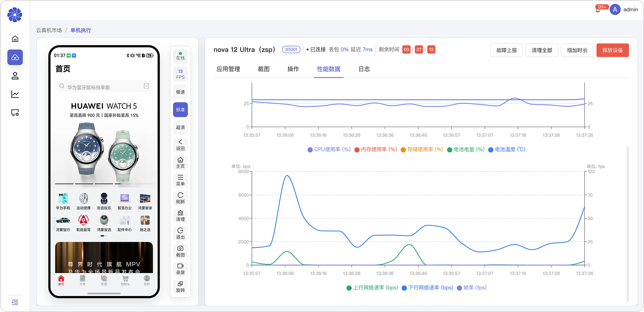Select 标准 quality mode
The image size is (644, 312).
pos(180,110)
